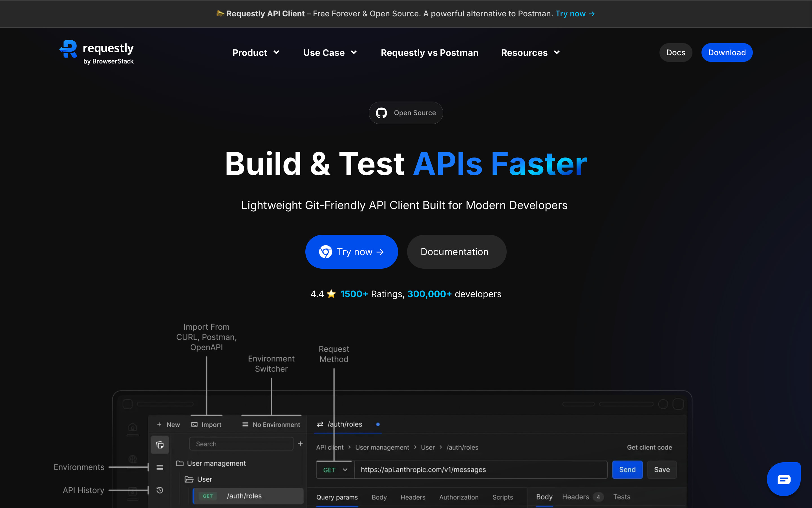Viewport: 812px width, 508px height.
Task: Open the response Tests tab
Action: [622, 497]
